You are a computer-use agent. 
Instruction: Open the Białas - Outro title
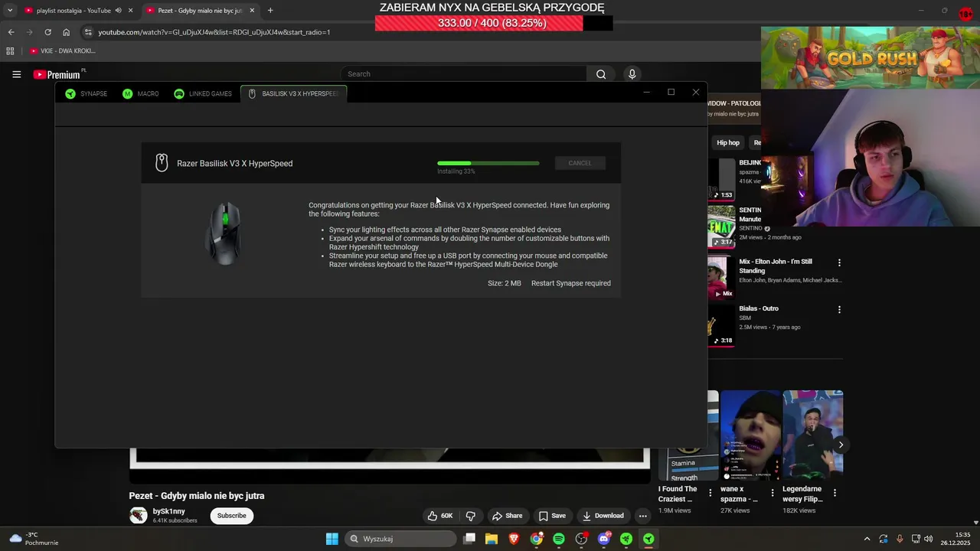point(759,308)
